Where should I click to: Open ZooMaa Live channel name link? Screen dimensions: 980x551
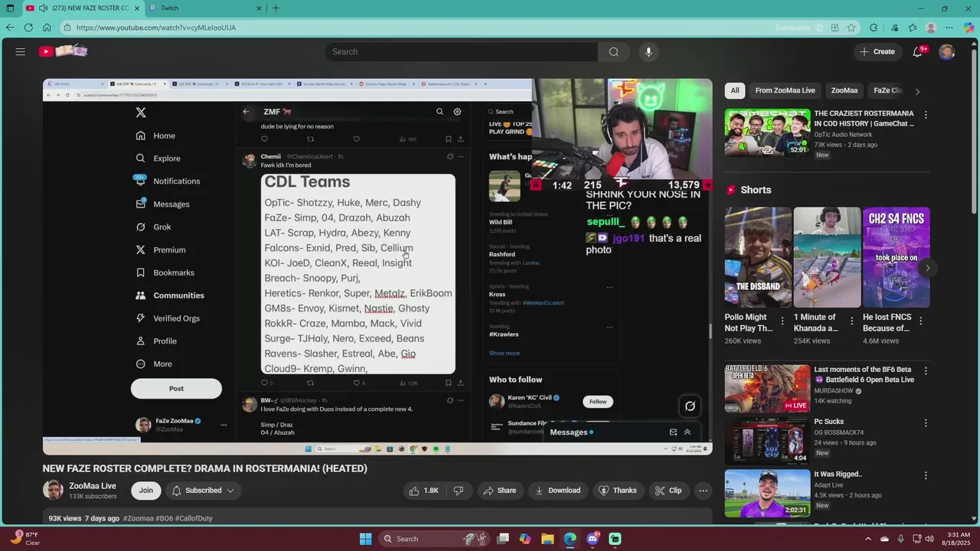(93, 486)
